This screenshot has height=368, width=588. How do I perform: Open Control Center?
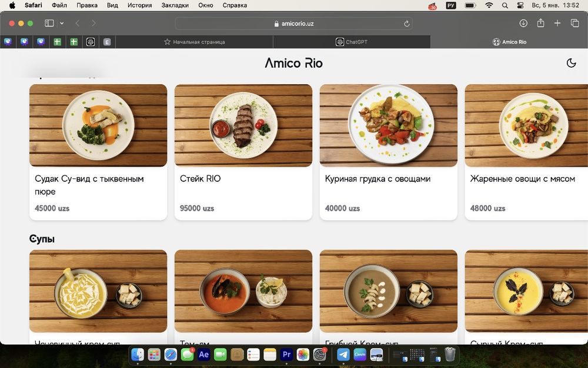(520, 5)
